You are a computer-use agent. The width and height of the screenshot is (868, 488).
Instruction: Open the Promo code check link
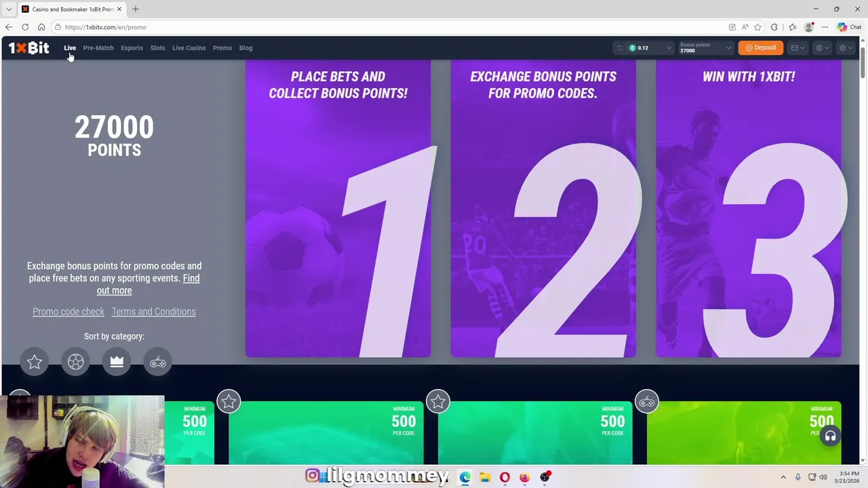coord(68,312)
